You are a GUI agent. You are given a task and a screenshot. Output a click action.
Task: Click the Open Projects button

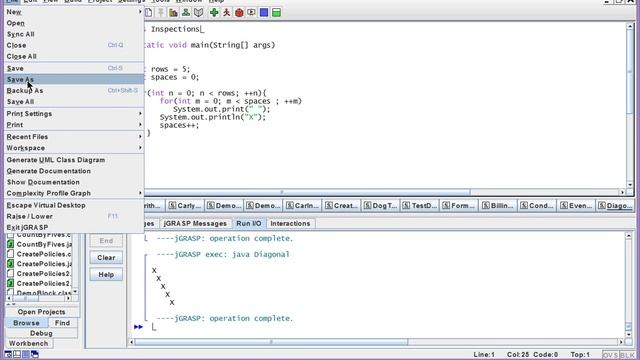tap(41, 312)
